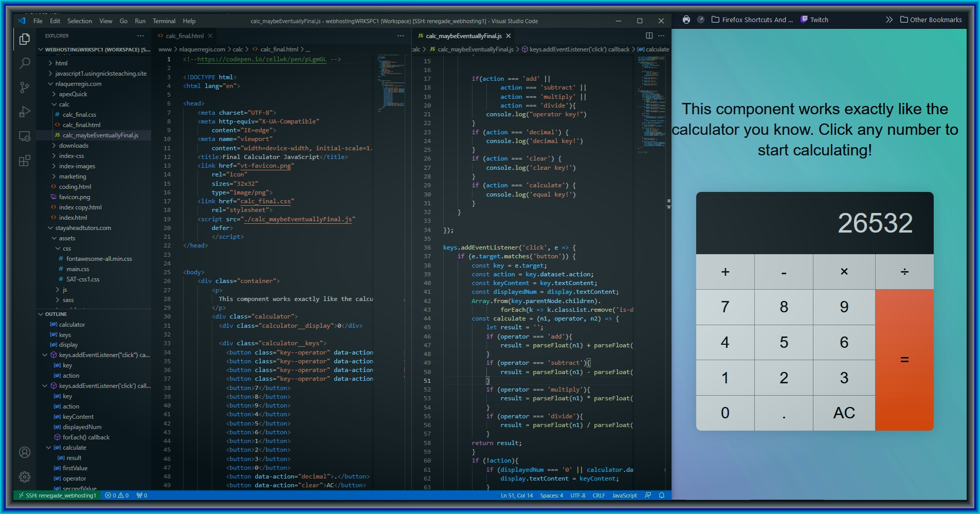Show more bookmarks chevron in Firefox
This screenshot has width=980, height=514.
point(889,20)
